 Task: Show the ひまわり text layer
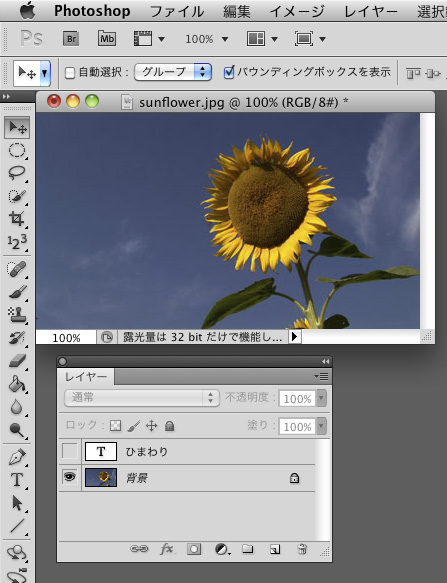click(x=70, y=451)
